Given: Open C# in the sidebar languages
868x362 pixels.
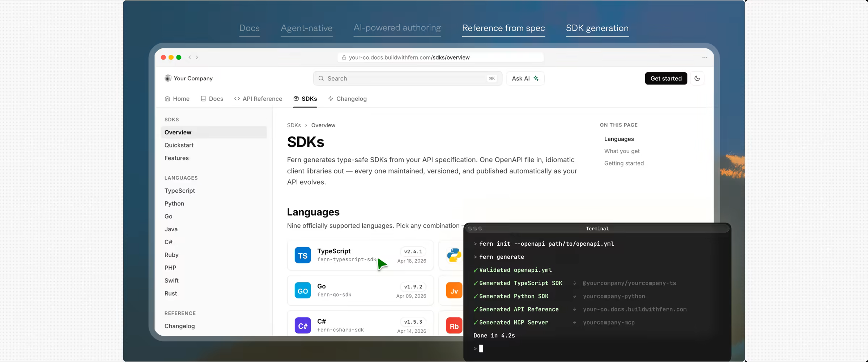Looking at the screenshot, I should [169, 242].
